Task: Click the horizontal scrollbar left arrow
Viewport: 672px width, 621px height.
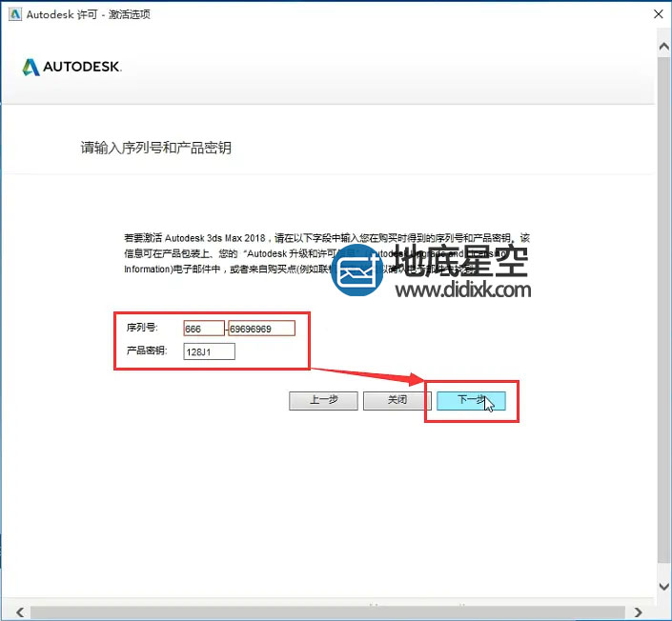Action: pyautogui.click(x=20, y=611)
